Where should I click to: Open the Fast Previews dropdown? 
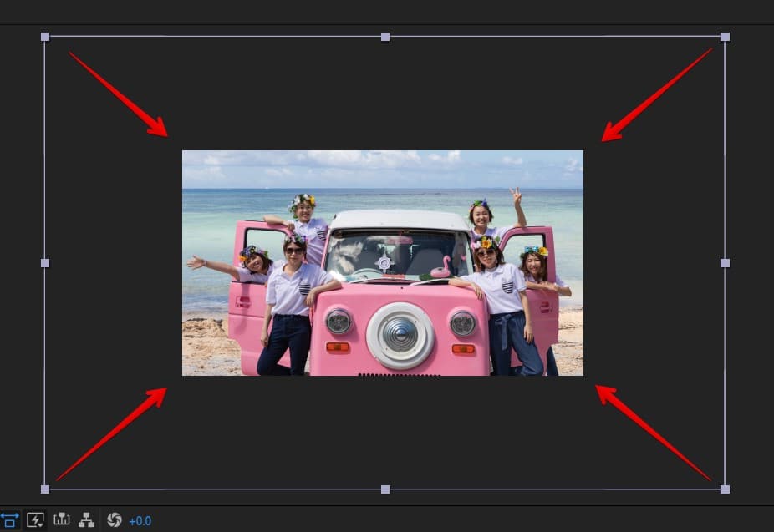click(35, 520)
